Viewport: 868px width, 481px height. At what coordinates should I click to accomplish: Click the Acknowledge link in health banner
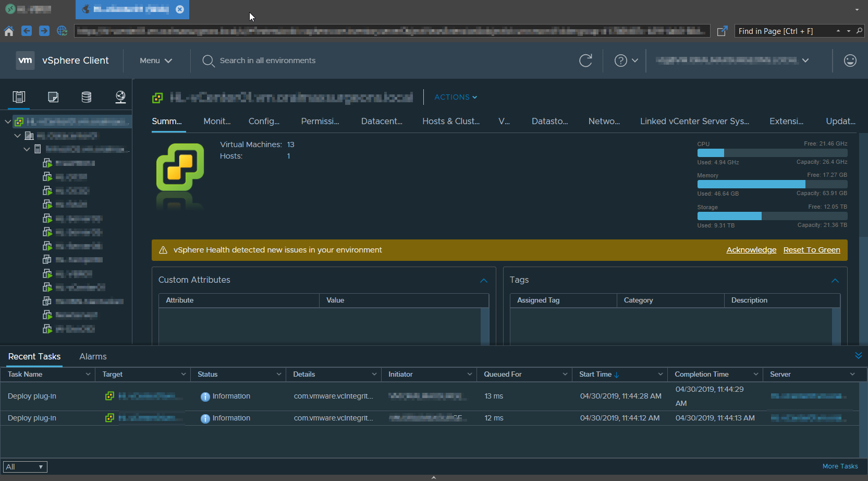coord(751,250)
